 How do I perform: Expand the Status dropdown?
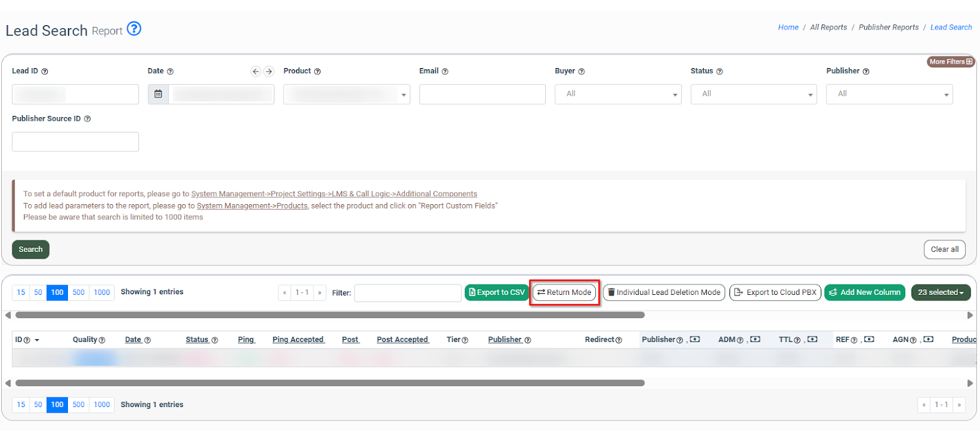point(753,94)
